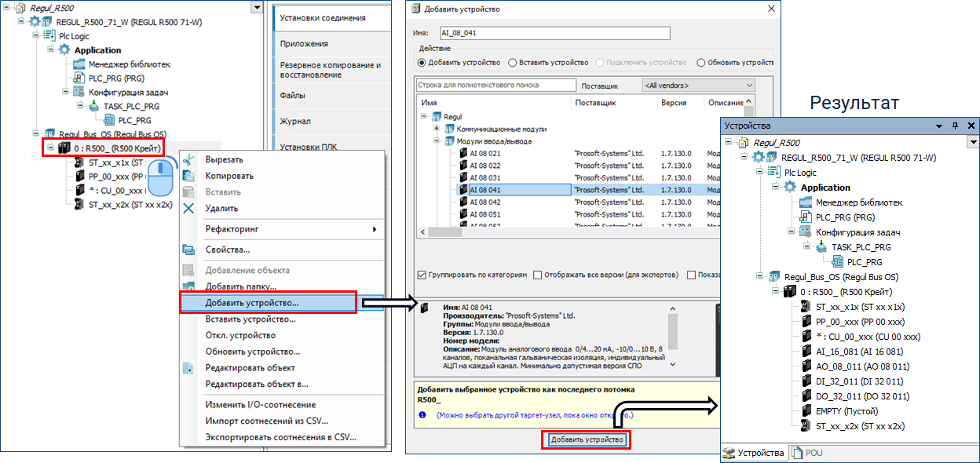Click the Cut scissors icon in context menu
The height and width of the screenshot is (463, 980).
[x=188, y=160]
